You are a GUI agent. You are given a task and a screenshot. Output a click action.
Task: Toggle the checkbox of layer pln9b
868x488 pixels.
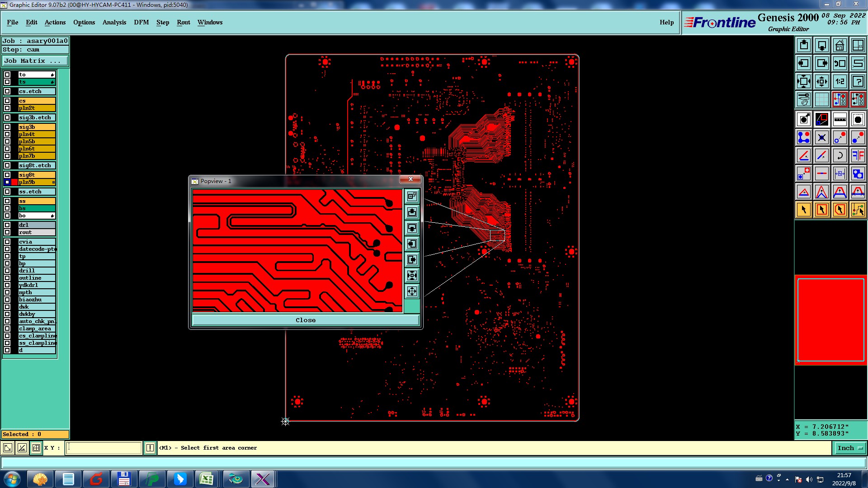click(7, 182)
